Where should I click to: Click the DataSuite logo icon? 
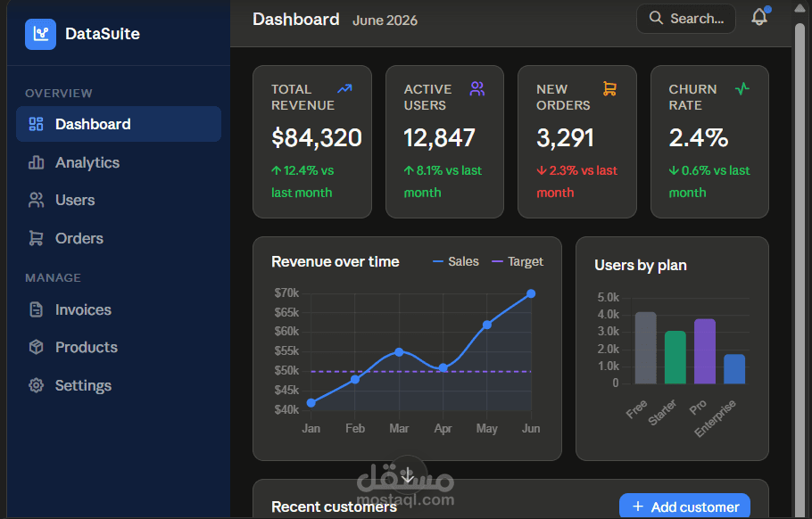pos(40,34)
